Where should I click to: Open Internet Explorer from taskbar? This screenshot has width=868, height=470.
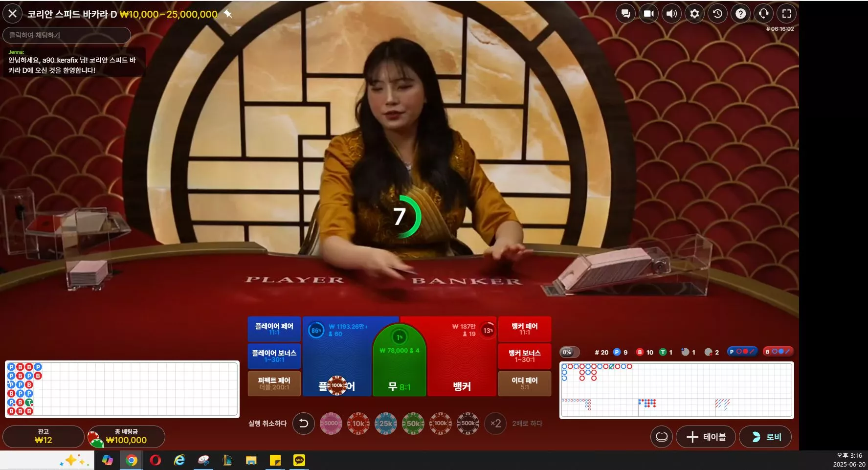click(179, 460)
